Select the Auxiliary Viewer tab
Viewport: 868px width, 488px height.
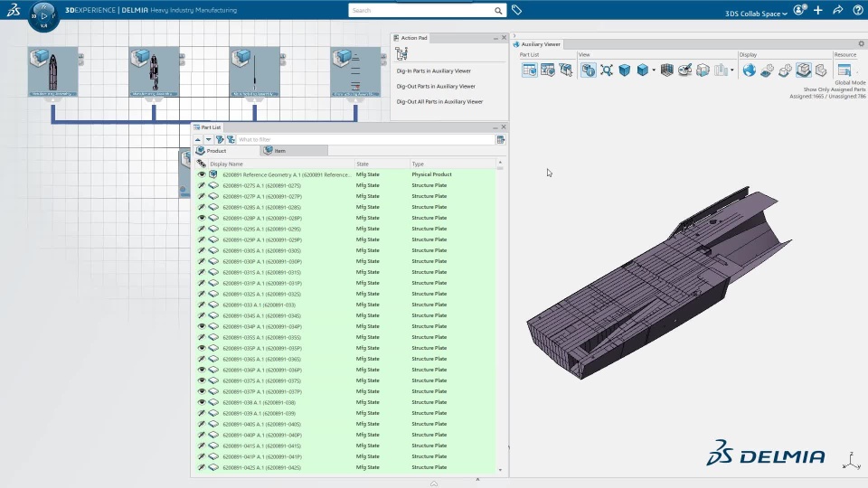click(536, 43)
